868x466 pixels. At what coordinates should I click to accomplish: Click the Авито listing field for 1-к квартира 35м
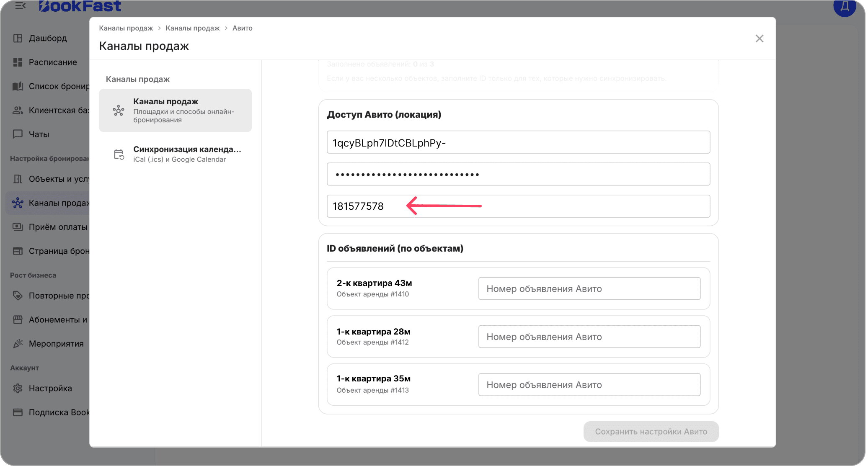click(x=589, y=385)
